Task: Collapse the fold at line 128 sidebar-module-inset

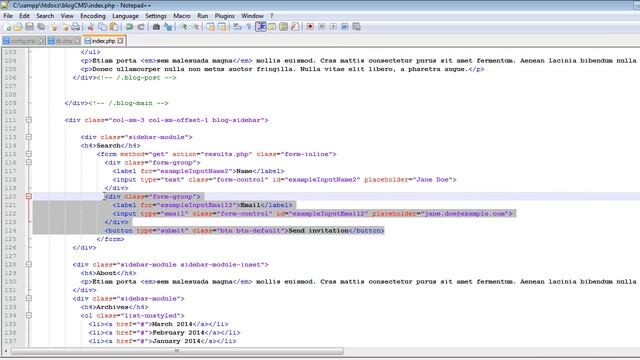Action: pyautogui.click(x=29, y=264)
